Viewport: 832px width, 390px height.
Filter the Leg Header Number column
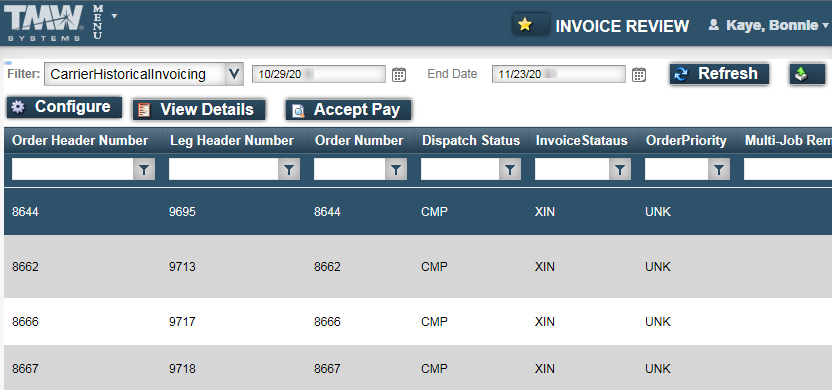click(289, 170)
